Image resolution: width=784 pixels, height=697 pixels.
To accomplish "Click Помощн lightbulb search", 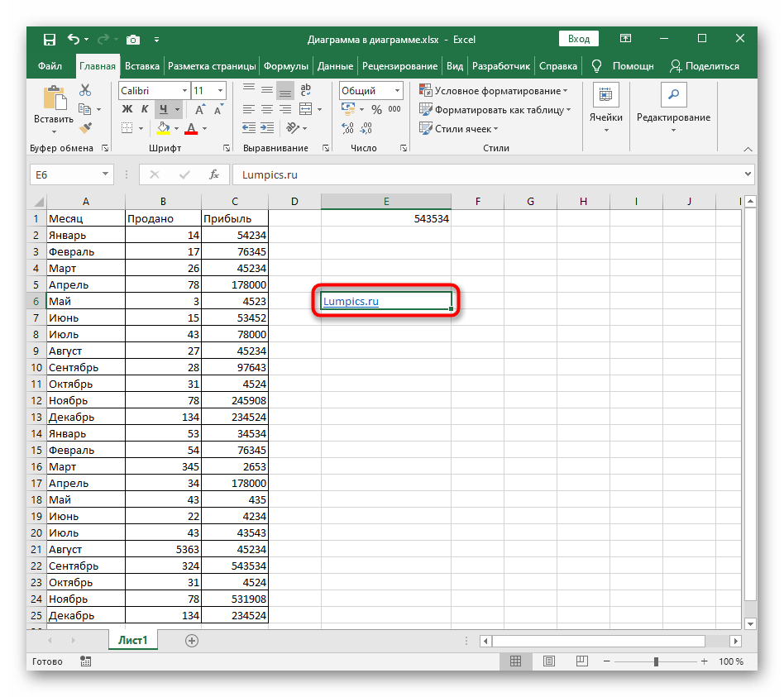I will [623, 66].
